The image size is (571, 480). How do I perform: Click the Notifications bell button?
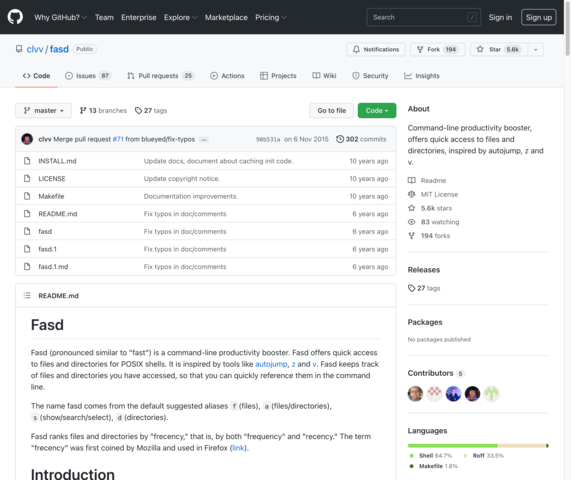[x=376, y=50]
